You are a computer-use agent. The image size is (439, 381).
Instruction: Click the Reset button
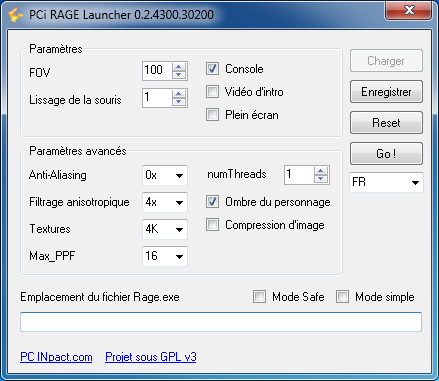pos(386,123)
